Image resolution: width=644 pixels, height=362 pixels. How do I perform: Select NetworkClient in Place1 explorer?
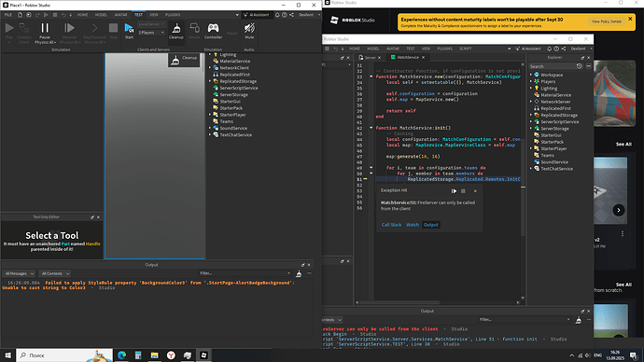coord(234,68)
